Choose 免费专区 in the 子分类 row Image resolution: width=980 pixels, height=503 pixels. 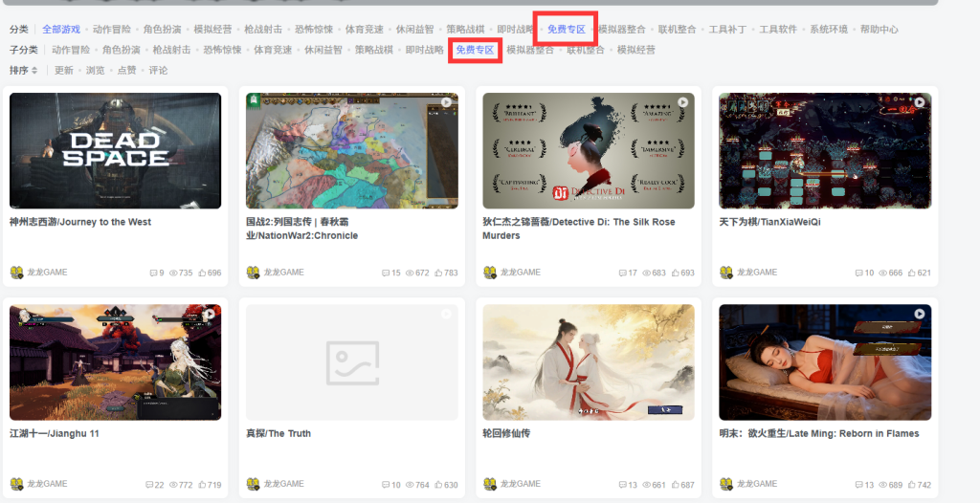click(x=475, y=50)
